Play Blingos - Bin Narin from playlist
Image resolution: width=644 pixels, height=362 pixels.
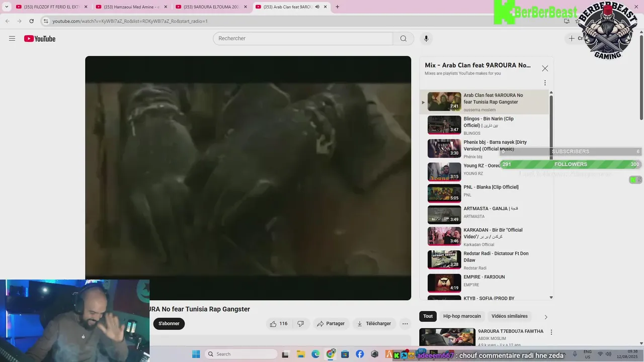coord(486,125)
